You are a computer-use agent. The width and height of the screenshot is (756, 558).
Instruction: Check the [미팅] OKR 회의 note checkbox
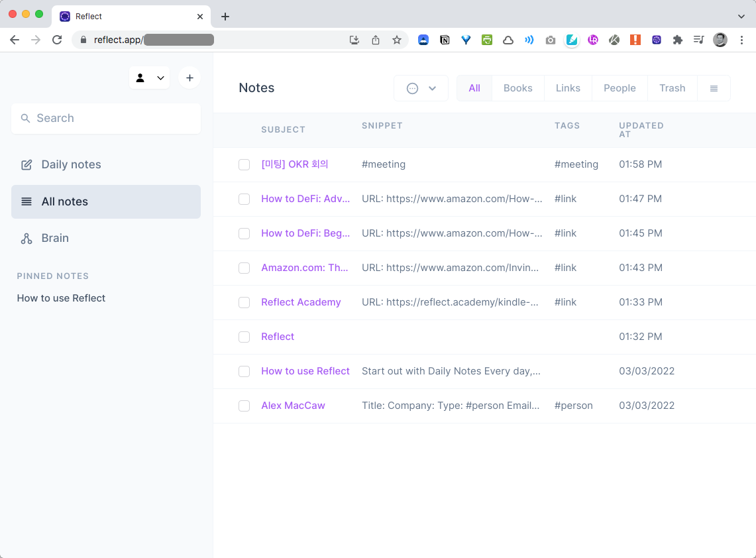click(244, 164)
